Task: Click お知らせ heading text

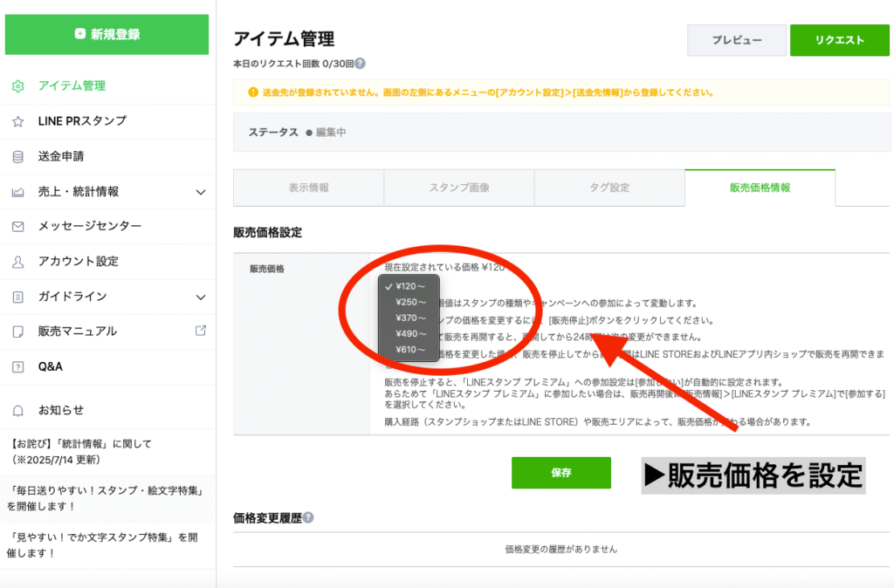Action: click(61, 411)
